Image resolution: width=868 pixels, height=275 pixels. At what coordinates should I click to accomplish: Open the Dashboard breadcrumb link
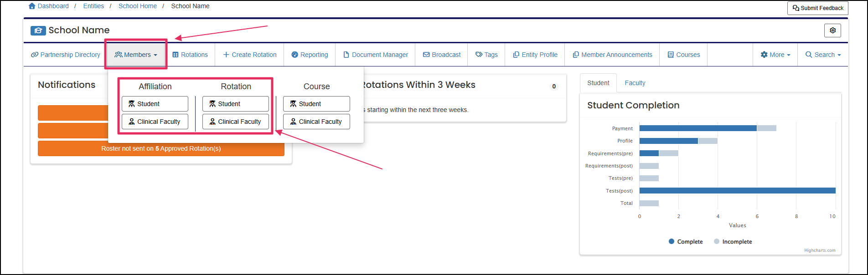pos(53,6)
